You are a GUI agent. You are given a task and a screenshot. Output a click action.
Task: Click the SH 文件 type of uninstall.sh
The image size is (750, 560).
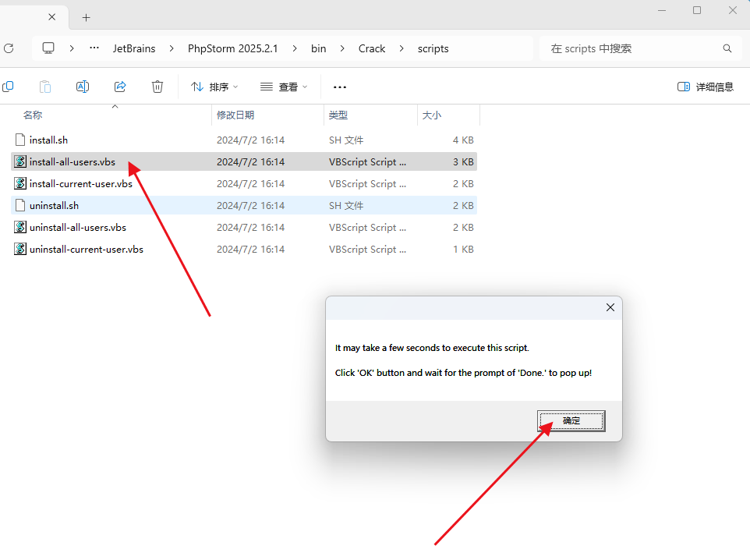pos(346,205)
